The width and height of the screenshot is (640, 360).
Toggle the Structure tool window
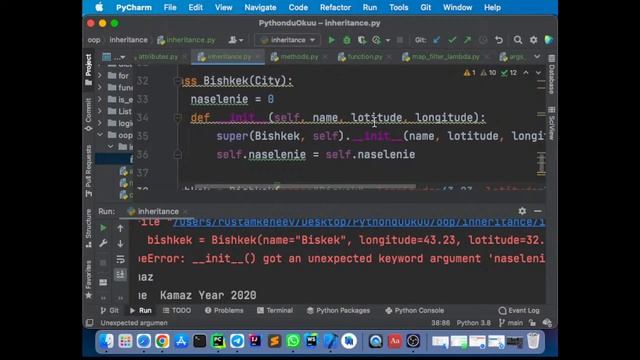89,228
